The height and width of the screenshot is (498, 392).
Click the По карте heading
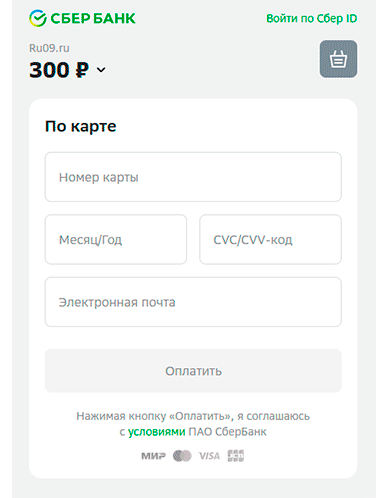point(81,126)
